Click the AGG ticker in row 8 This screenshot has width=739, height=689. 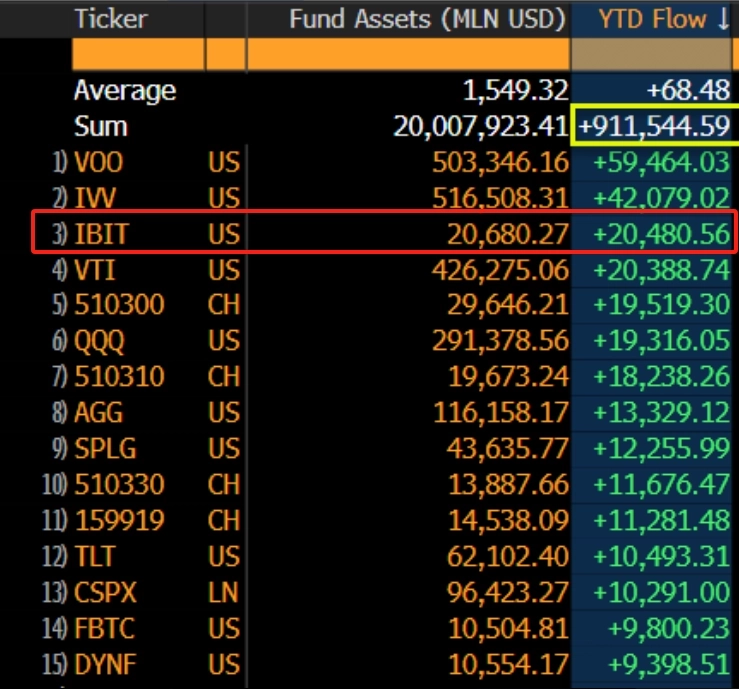pos(99,413)
